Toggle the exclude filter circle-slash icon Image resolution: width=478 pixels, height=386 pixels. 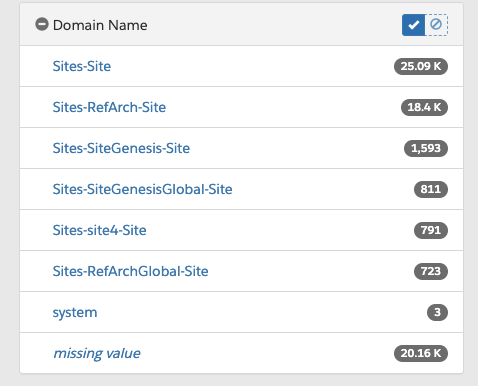coord(436,25)
